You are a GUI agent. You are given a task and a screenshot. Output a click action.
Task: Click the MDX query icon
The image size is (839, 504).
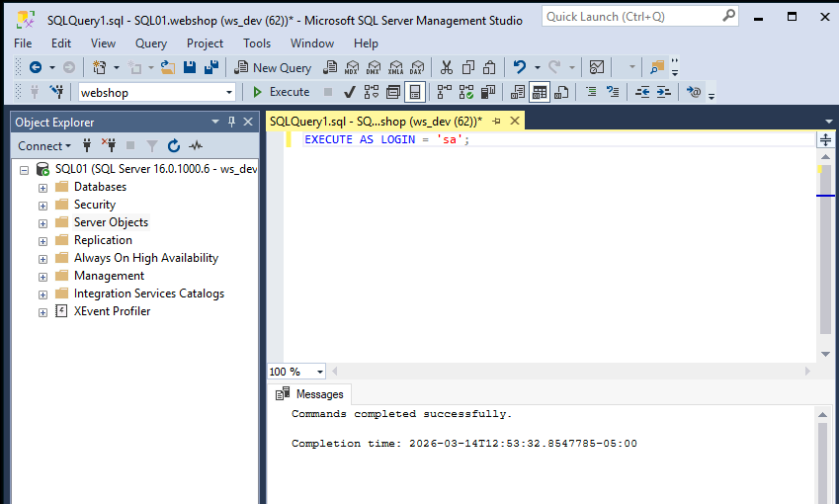pos(352,67)
